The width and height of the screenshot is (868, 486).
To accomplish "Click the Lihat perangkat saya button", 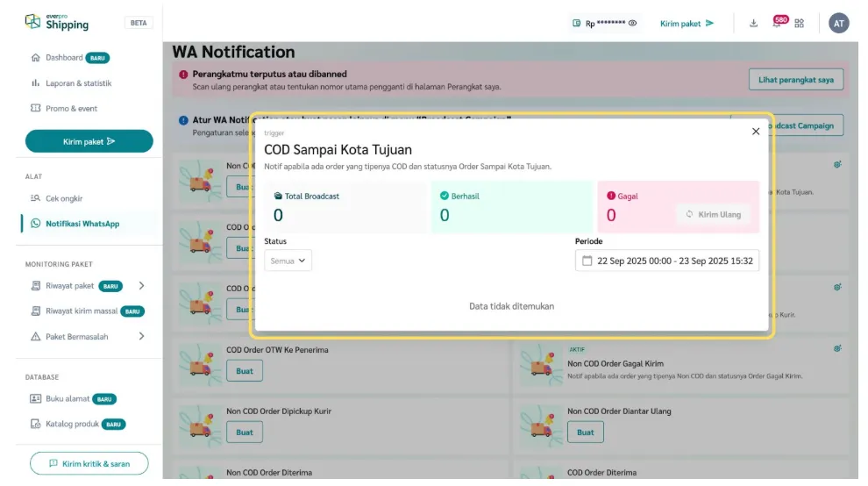I will pos(796,80).
